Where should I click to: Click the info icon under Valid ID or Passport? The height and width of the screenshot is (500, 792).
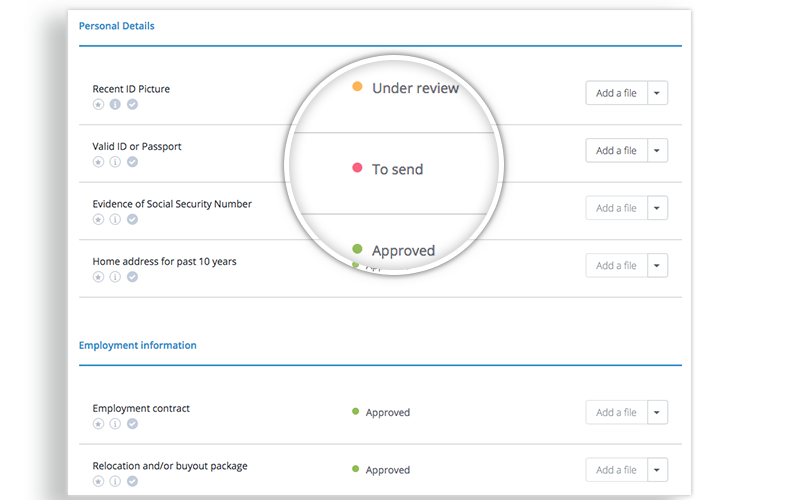[x=115, y=162]
